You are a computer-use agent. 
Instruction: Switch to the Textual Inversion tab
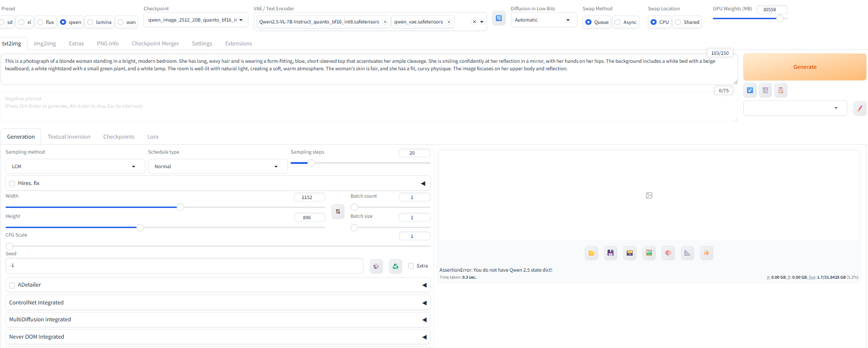69,137
